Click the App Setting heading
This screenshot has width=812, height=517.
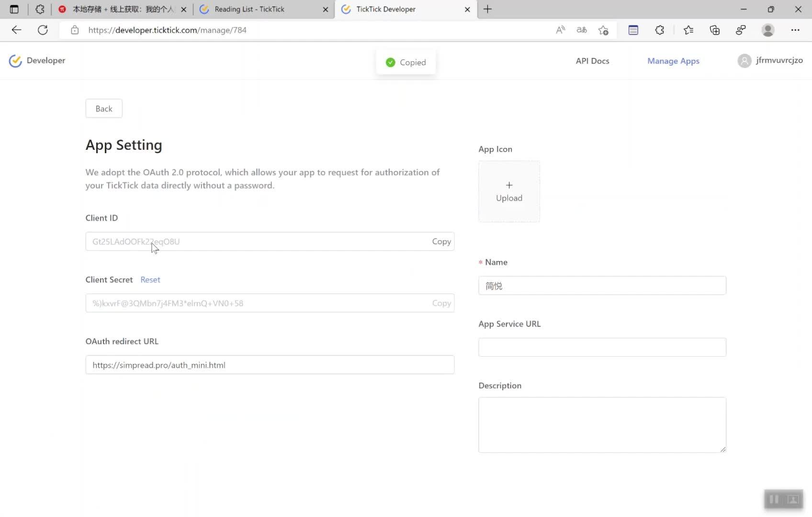click(124, 145)
